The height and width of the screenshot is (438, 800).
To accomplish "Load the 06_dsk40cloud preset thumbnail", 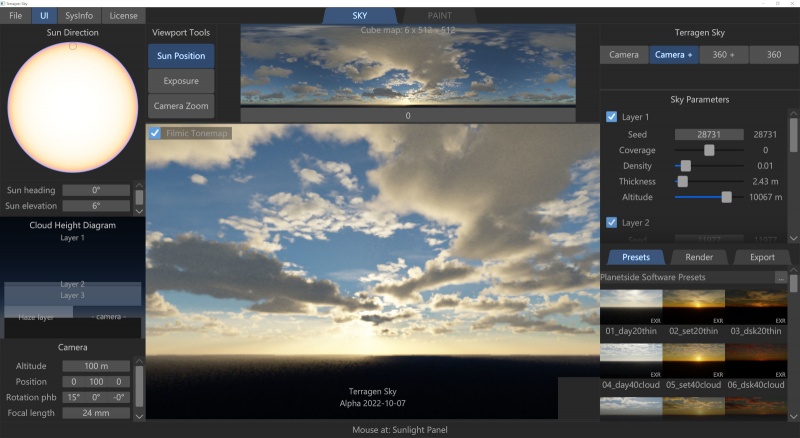I will click(756, 361).
